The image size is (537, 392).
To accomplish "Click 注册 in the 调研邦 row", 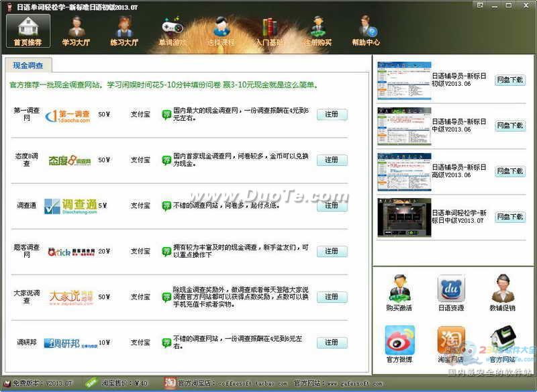I will pos(332,342).
